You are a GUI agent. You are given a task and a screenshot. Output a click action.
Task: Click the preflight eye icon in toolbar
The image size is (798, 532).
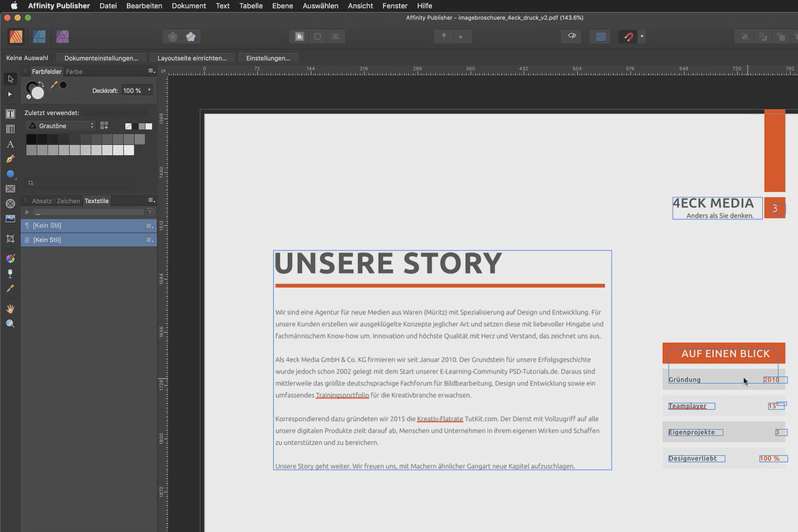[571, 37]
